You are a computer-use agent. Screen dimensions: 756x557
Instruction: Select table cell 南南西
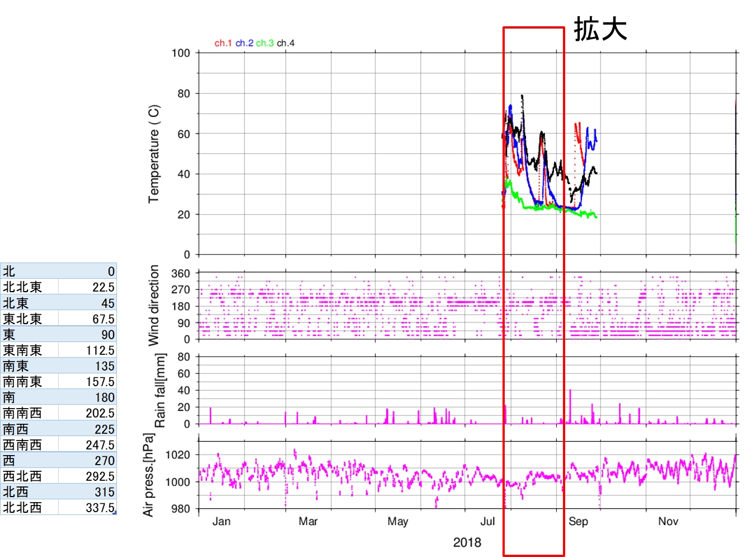[x=30, y=413]
